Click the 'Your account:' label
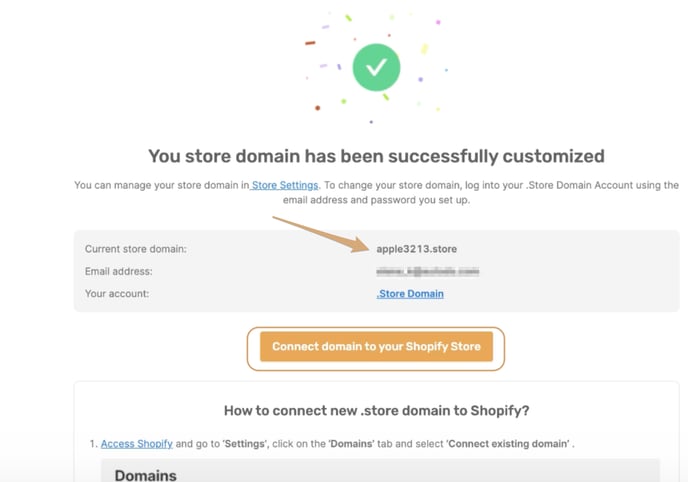The image size is (688, 482). click(117, 293)
